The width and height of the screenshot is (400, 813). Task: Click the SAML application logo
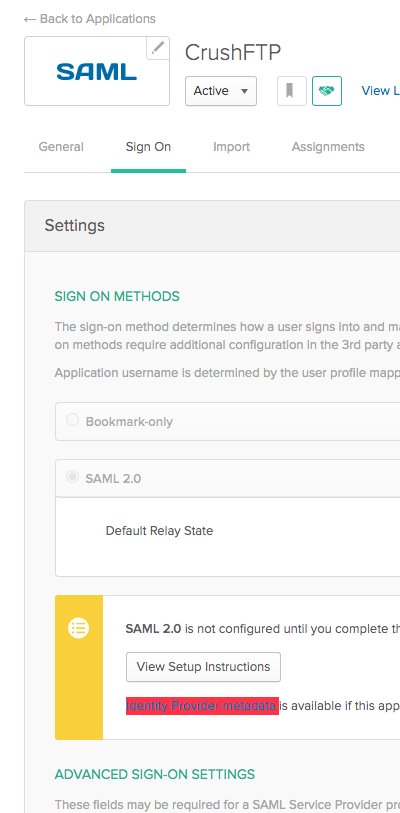point(96,72)
